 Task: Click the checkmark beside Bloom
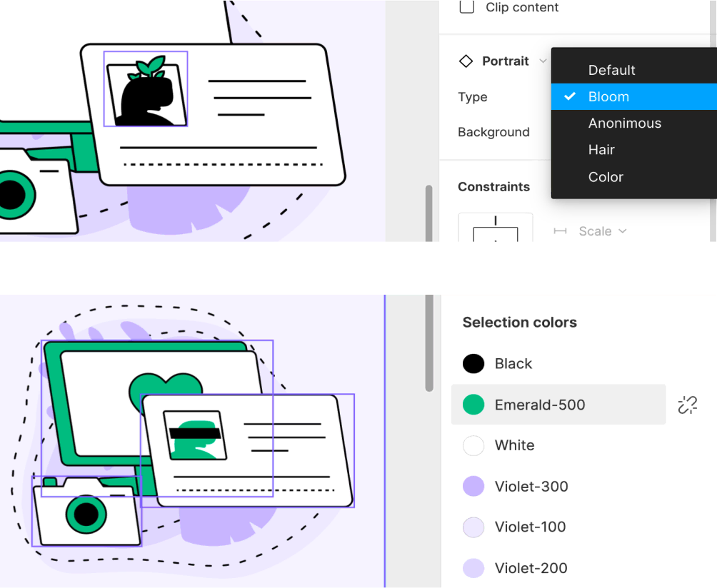[569, 96]
